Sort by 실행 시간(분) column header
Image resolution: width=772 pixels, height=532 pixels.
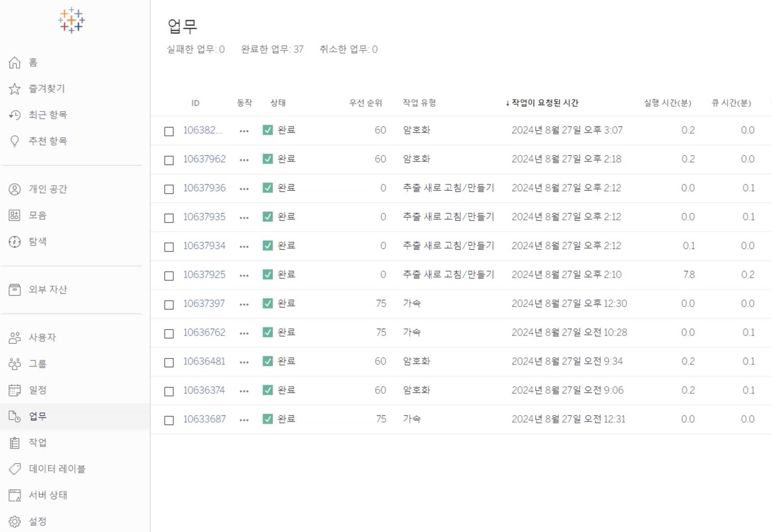pos(668,103)
